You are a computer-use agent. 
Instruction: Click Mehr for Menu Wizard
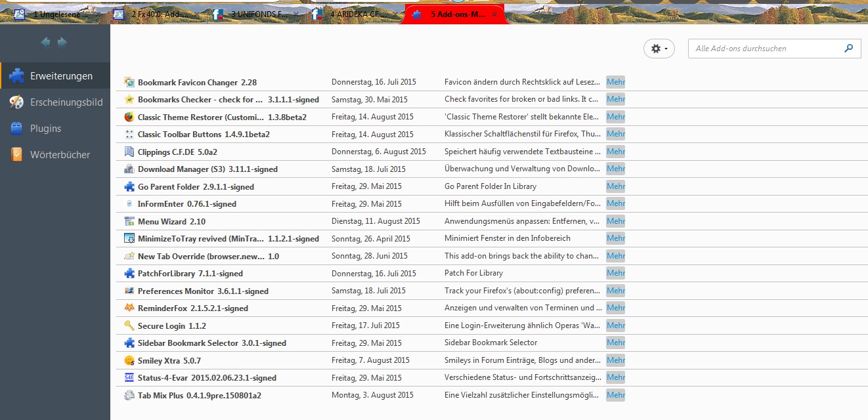click(x=616, y=221)
